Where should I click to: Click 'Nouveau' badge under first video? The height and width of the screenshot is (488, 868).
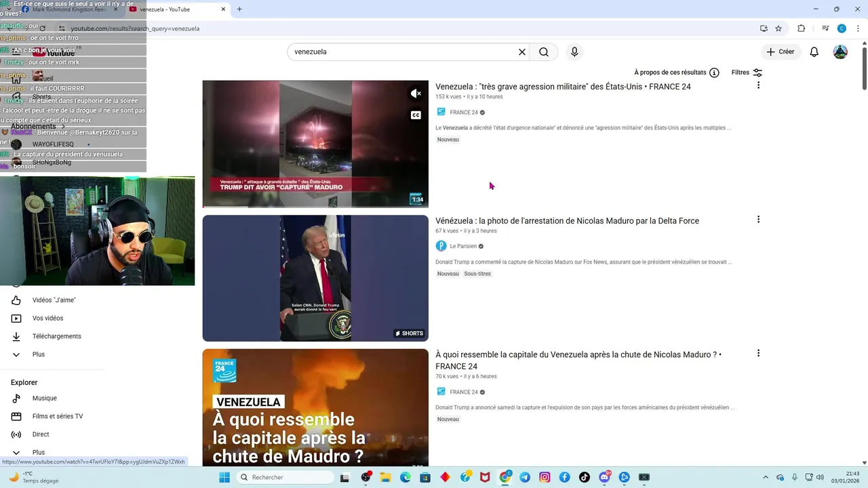[x=448, y=140]
